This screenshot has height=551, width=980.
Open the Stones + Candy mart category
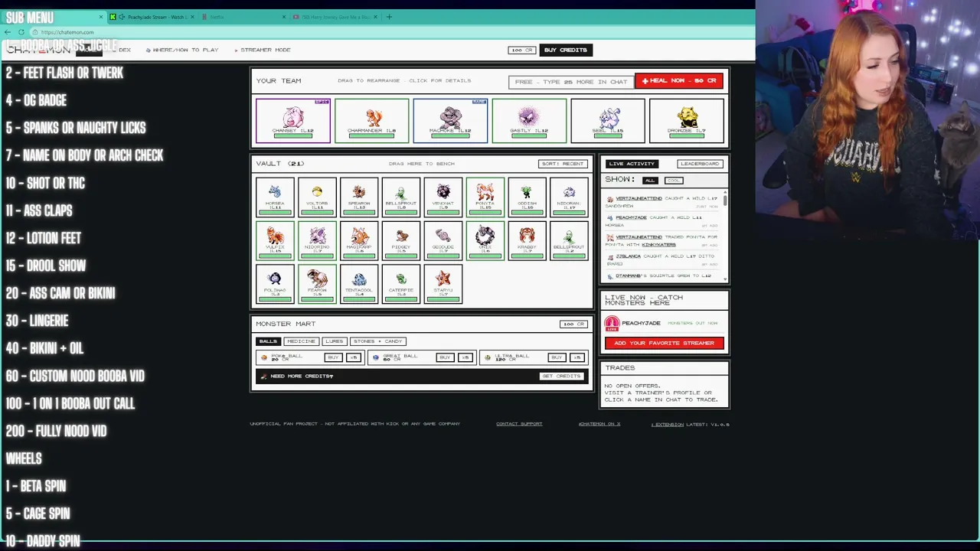378,341
